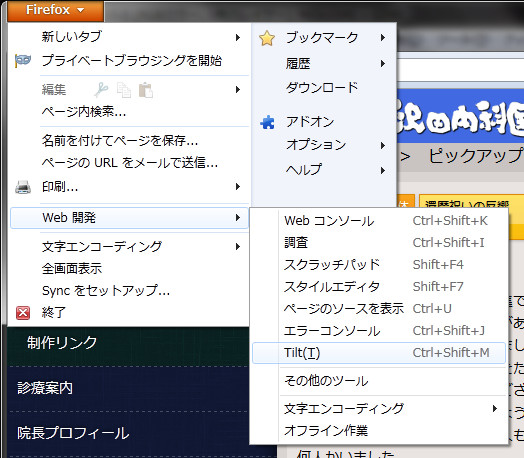Choose ページの URL をメールで送信...
The image size is (524, 458).
(x=129, y=163)
